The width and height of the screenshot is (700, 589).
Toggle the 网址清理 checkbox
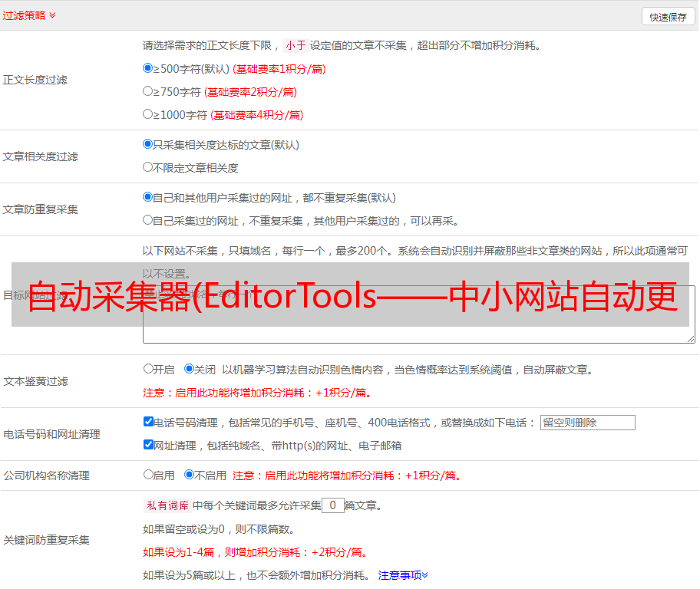(x=148, y=445)
